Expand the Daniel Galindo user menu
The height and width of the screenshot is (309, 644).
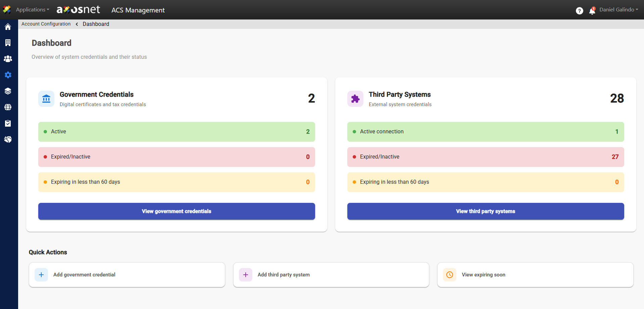(x=618, y=10)
